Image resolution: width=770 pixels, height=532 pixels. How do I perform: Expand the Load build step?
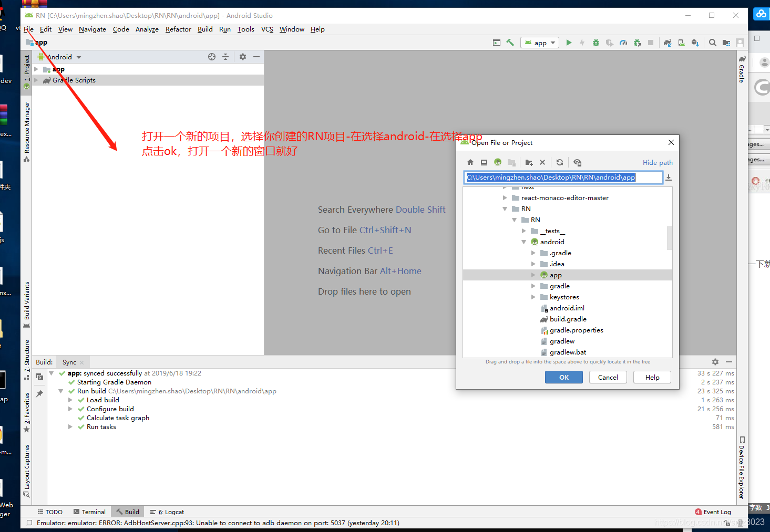(70, 400)
